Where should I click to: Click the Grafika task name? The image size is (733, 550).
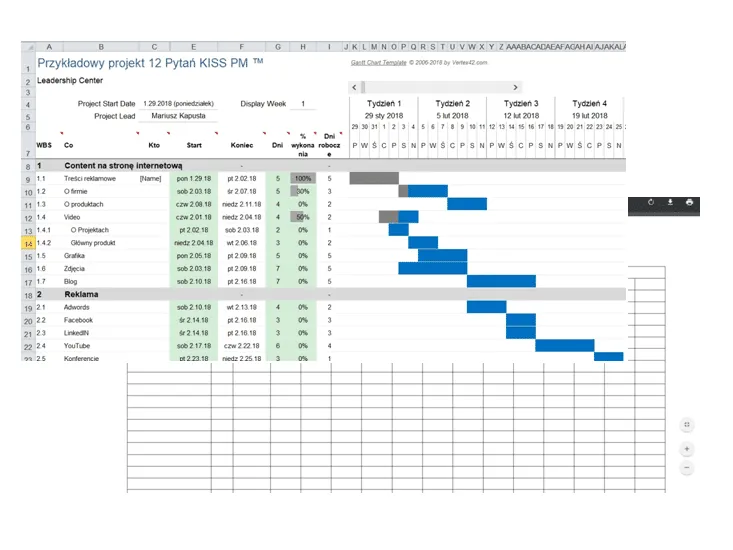coord(74,256)
